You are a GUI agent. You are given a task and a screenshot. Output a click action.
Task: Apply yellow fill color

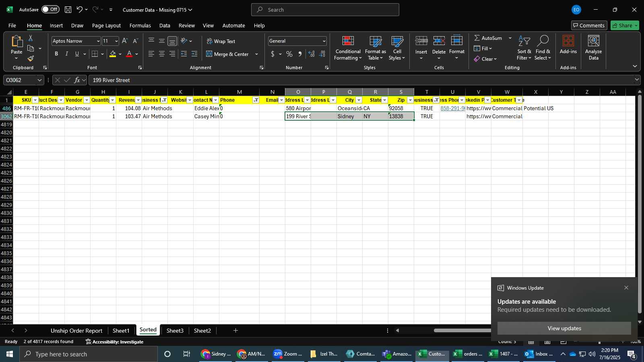click(x=113, y=54)
